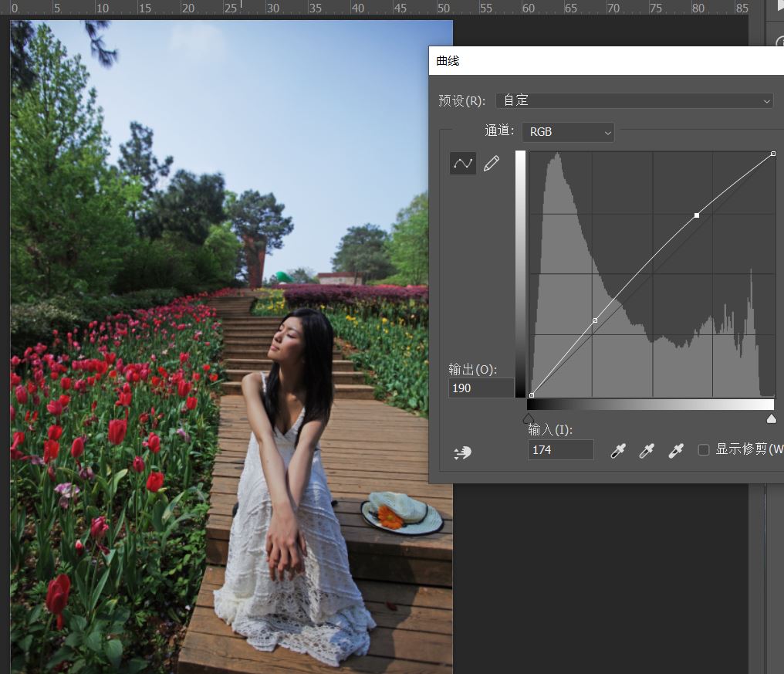Pick the black point eyedropper
This screenshot has height=674, width=784.
[x=617, y=450]
